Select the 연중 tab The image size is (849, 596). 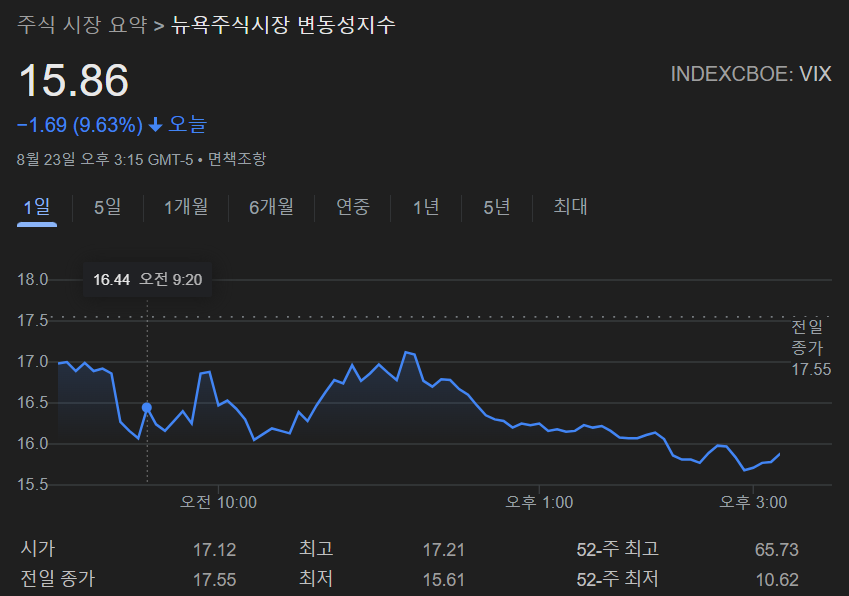[x=353, y=207]
